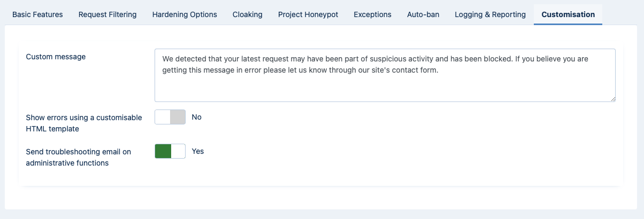Focus the Custom message text area
Screen dimensions: 644x219
[x=385, y=75]
